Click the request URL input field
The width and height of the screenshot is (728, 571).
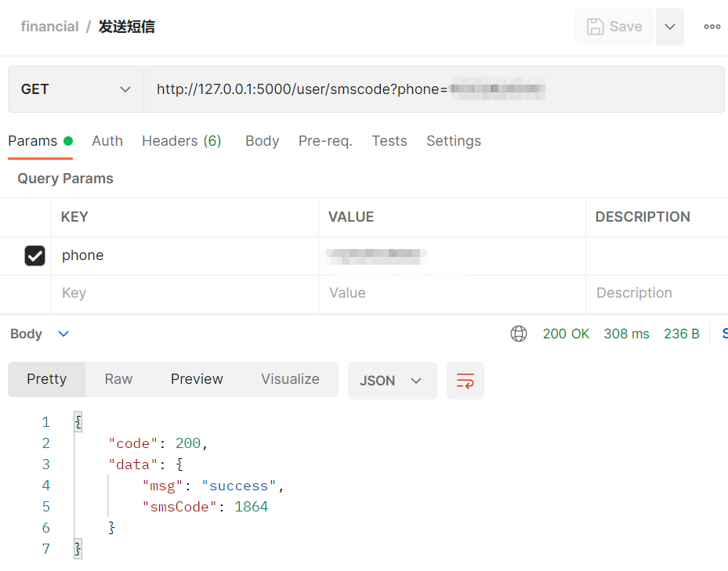point(433,89)
